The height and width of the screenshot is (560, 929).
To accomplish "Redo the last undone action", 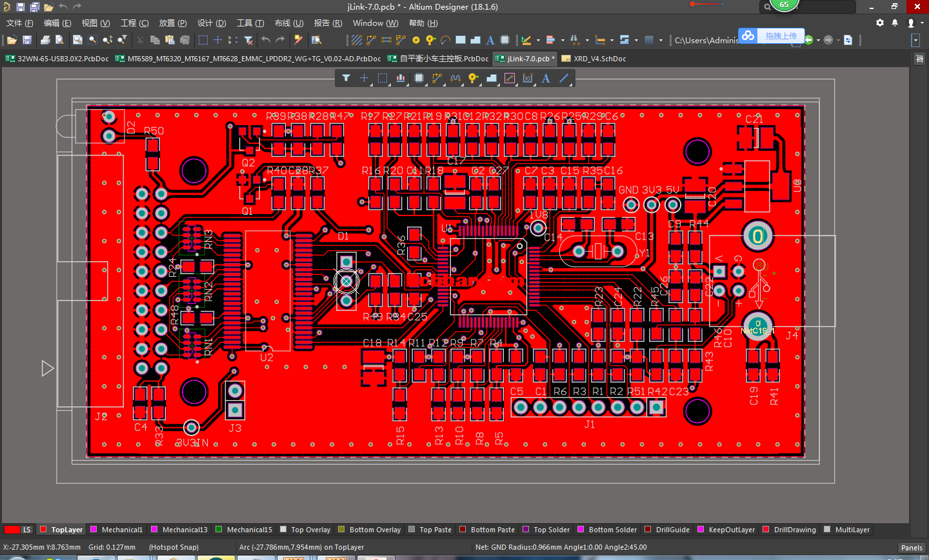I will tap(280, 40).
